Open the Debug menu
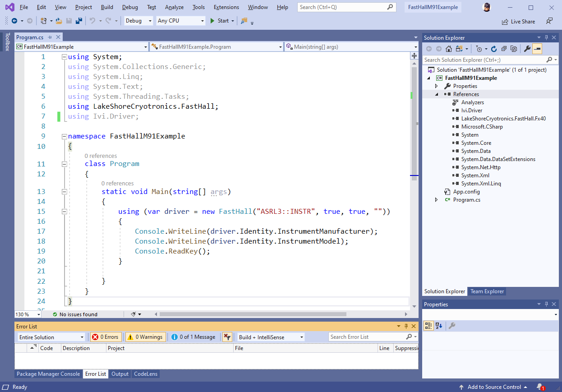This screenshot has width=562, height=392. [130, 7]
